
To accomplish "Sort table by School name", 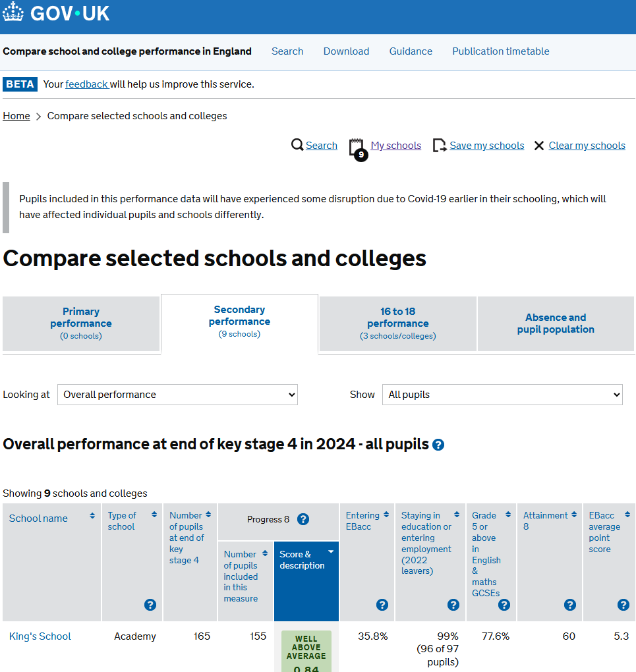I will coord(38,518).
